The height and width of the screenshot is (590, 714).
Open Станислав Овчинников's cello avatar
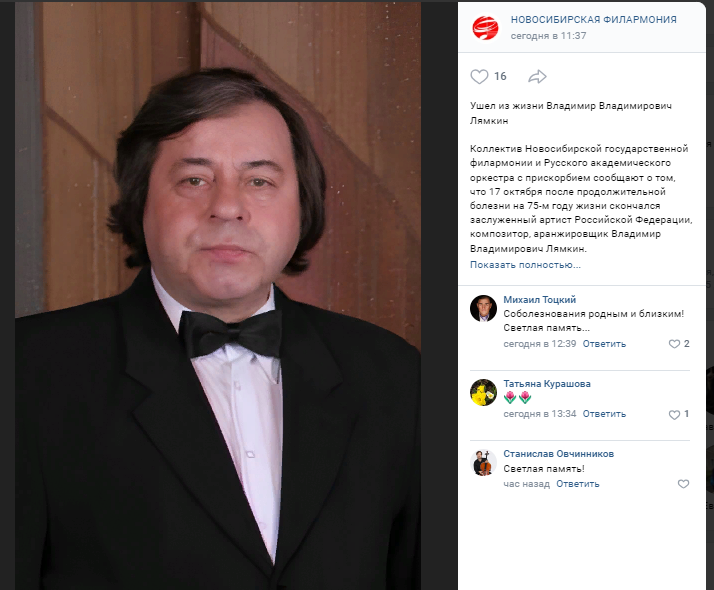483,462
